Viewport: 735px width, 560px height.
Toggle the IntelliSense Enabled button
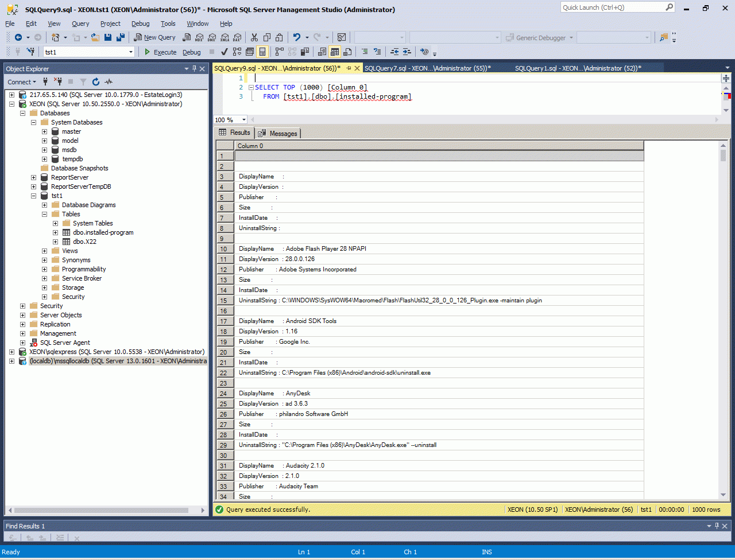click(x=262, y=52)
